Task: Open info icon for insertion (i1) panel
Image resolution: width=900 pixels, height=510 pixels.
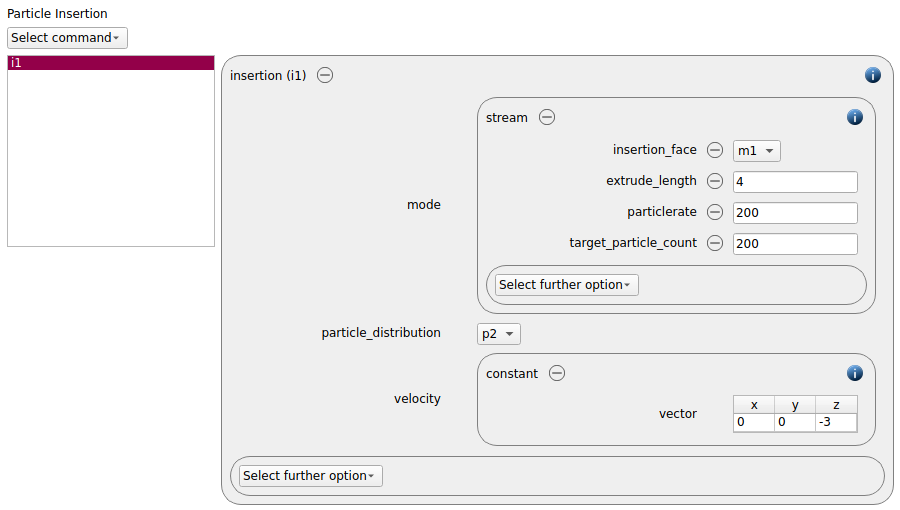Action: point(872,75)
